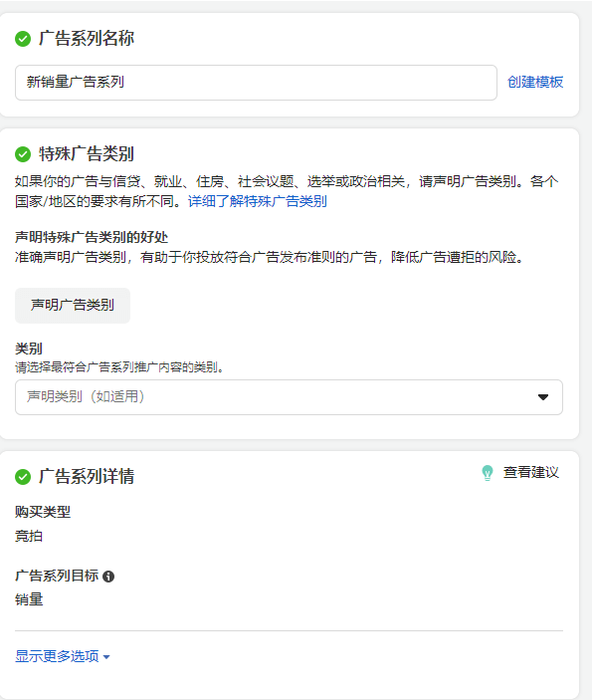Click the info icon next to 广告系列目标
The width and height of the screenshot is (592, 700).
tap(108, 577)
